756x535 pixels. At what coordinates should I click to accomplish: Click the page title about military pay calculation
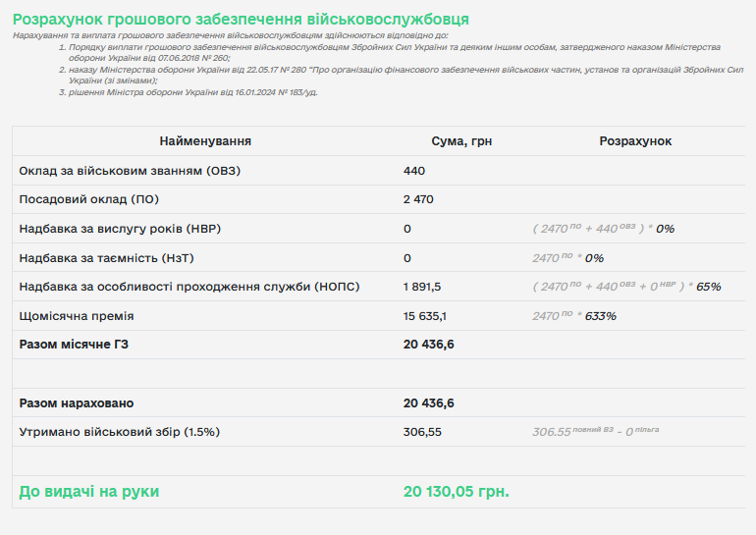coord(241,20)
